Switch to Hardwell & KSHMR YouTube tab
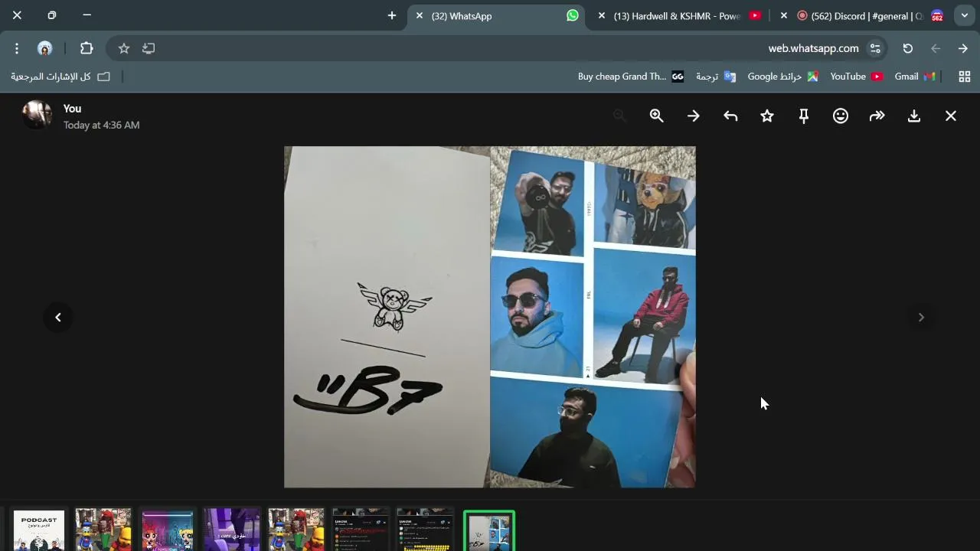 pos(678,15)
